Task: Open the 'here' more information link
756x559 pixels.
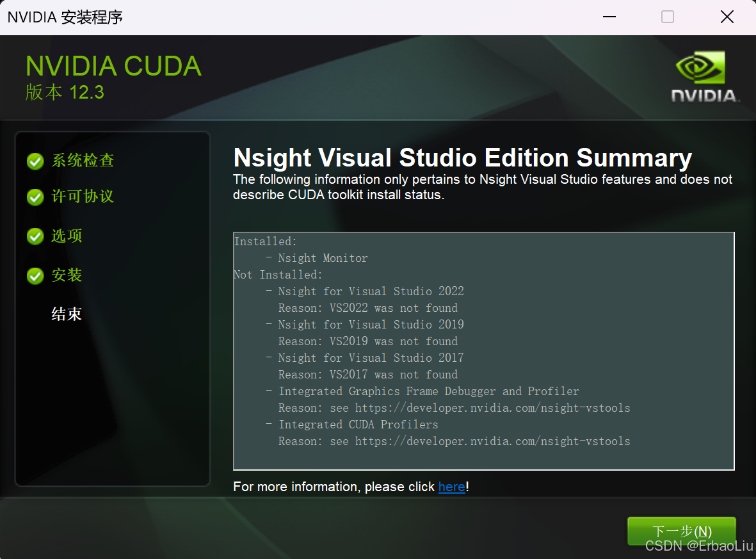Action: (452, 487)
